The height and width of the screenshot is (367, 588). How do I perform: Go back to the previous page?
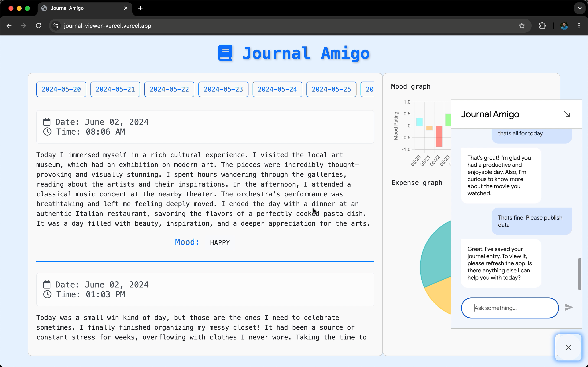(x=9, y=26)
